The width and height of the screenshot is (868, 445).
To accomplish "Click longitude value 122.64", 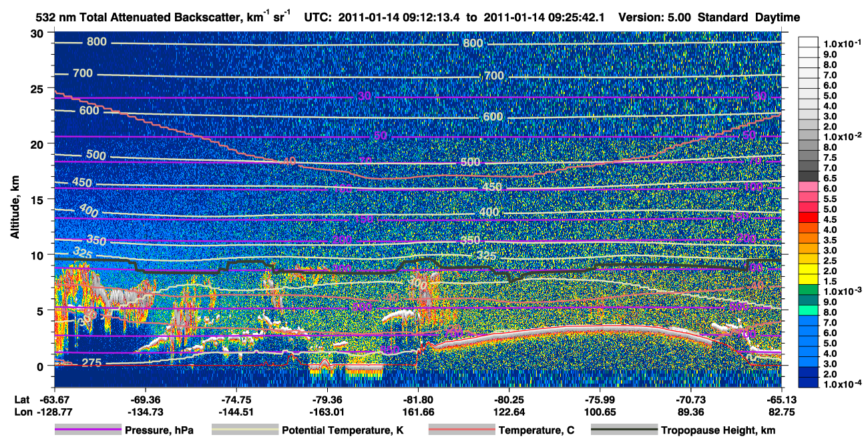I will (x=508, y=412).
